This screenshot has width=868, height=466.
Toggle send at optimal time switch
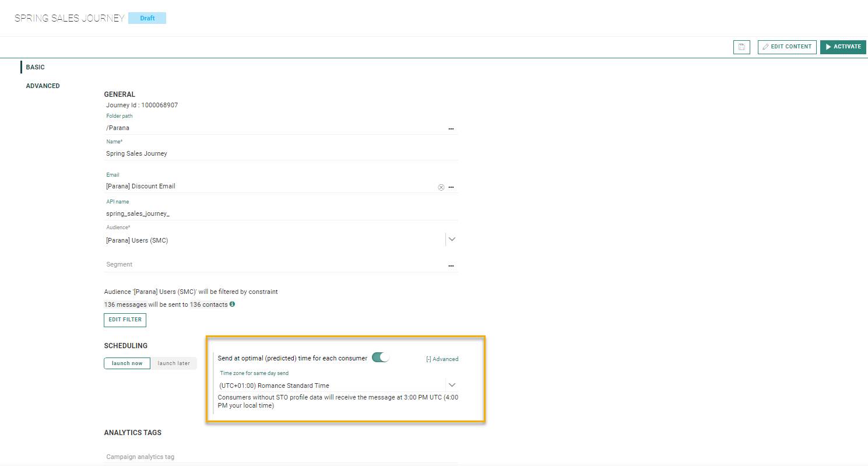click(380, 358)
